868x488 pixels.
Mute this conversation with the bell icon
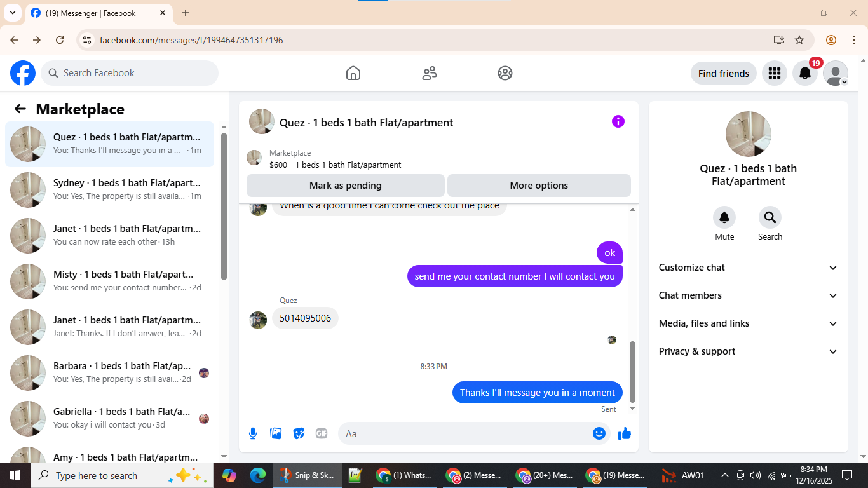(x=724, y=217)
